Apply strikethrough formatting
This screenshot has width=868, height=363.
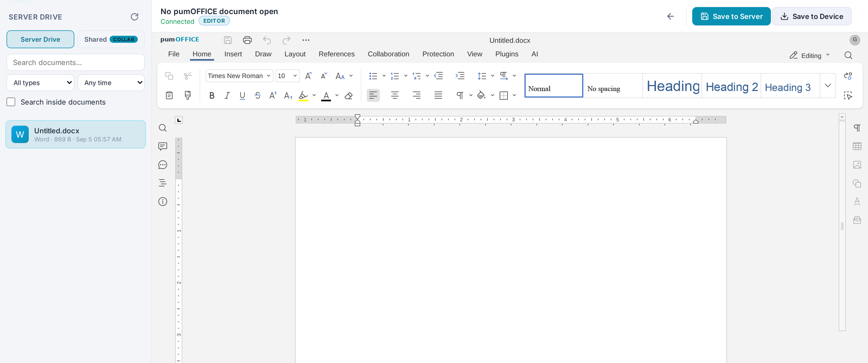(x=258, y=95)
